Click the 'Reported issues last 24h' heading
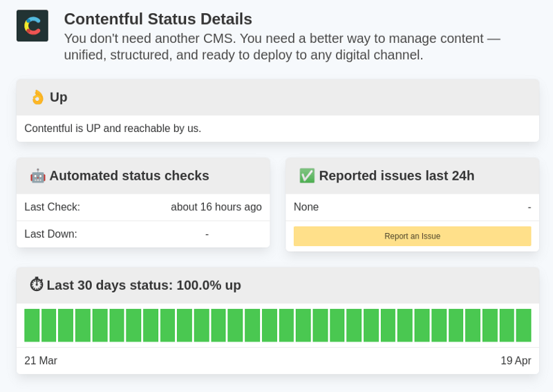 tap(397, 176)
